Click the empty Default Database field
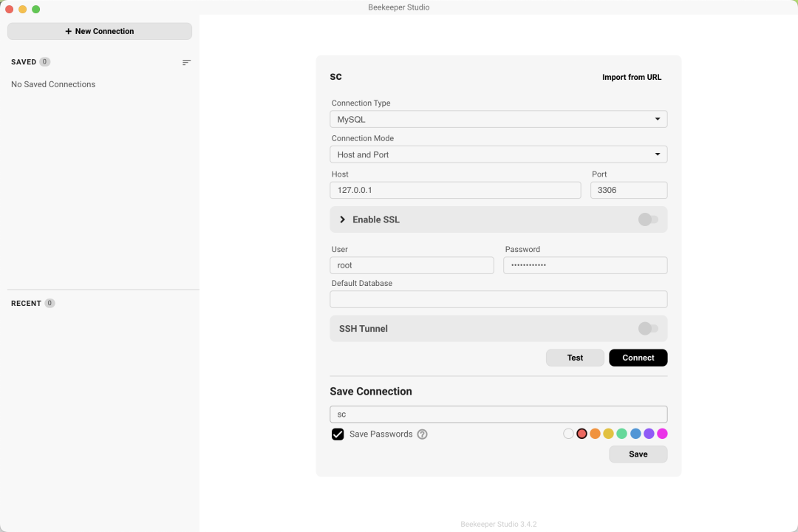 click(x=499, y=299)
